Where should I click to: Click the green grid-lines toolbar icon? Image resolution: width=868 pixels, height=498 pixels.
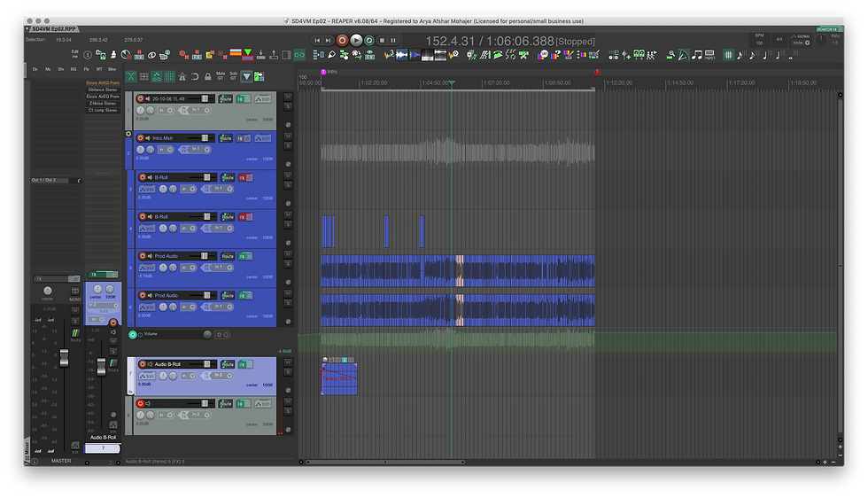[x=728, y=55]
